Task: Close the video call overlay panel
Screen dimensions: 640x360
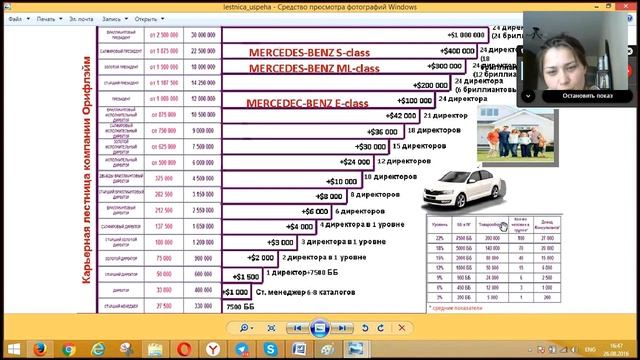Action: (x=630, y=51)
